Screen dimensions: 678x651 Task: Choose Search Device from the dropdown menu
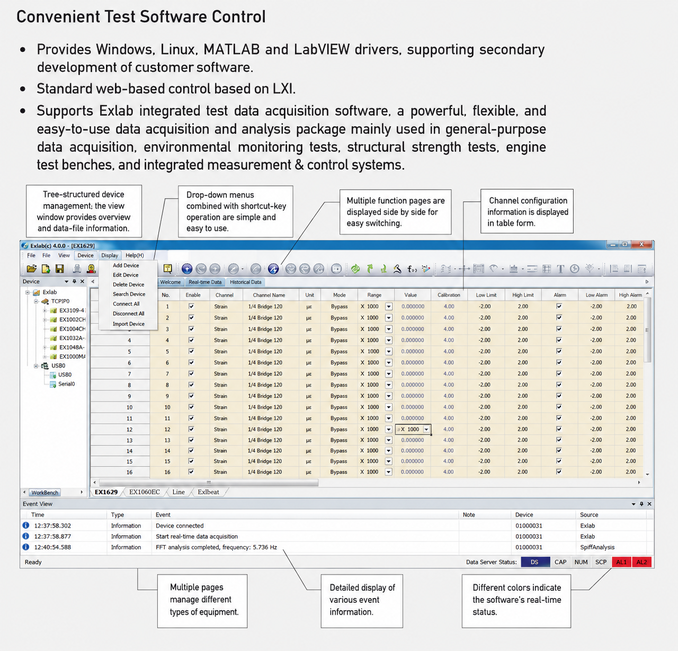pos(129,294)
